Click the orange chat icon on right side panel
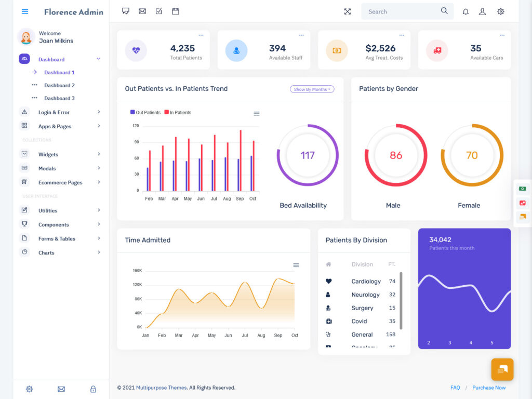 523,217
